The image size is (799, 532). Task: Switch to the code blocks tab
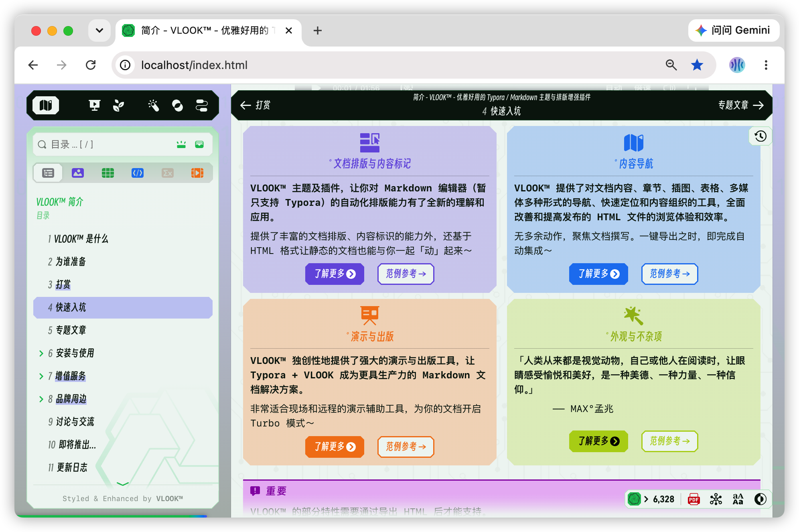click(138, 173)
